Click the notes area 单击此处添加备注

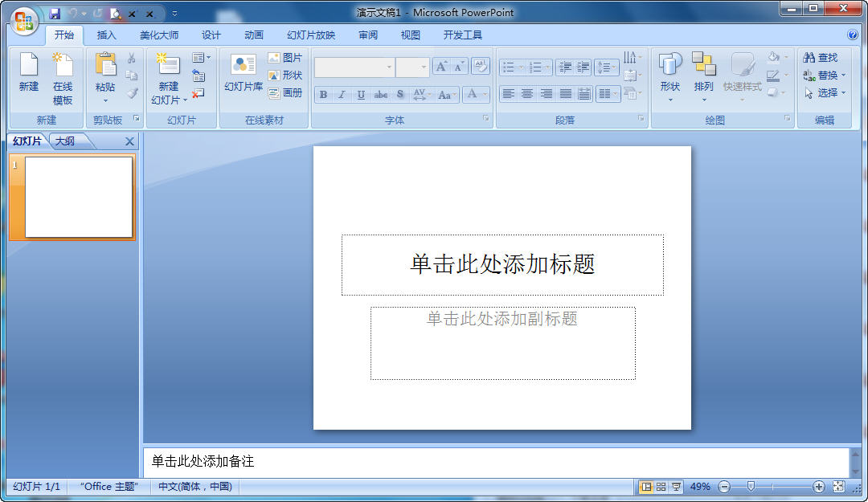point(321,462)
